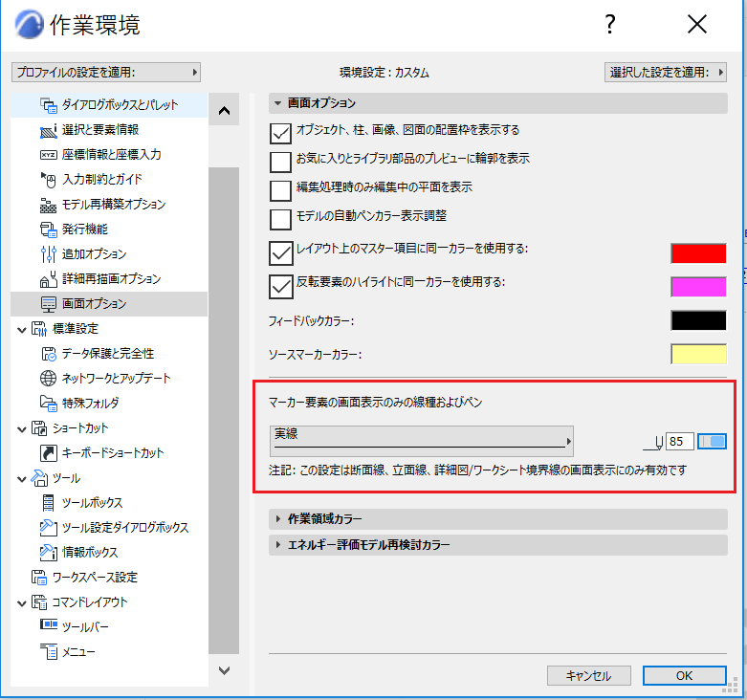Click the pen number field showing 85
This screenshot has height=700, width=747.
[679, 442]
